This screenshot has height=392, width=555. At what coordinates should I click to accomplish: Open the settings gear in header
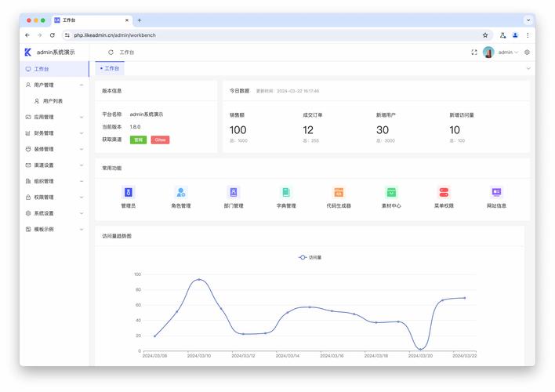click(x=527, y=53)
